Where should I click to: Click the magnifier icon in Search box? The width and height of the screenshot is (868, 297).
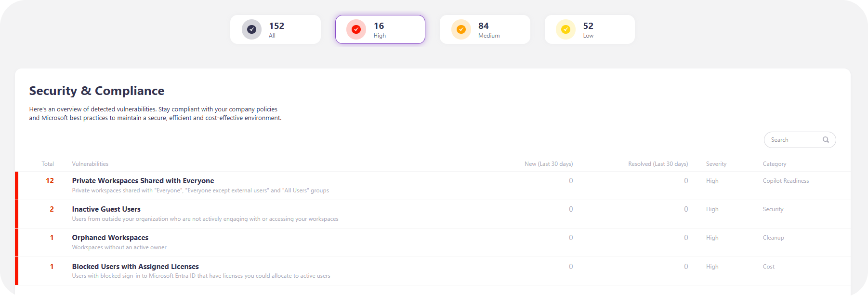[x=826, y=140]
